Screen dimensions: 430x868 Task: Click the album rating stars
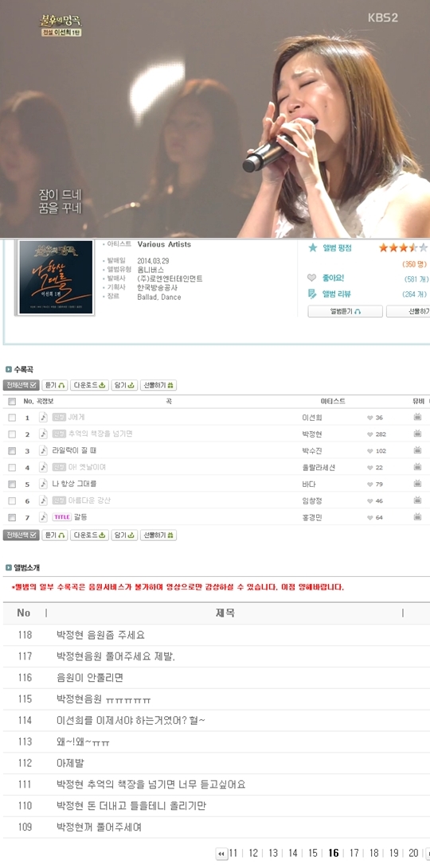[403, 247]
